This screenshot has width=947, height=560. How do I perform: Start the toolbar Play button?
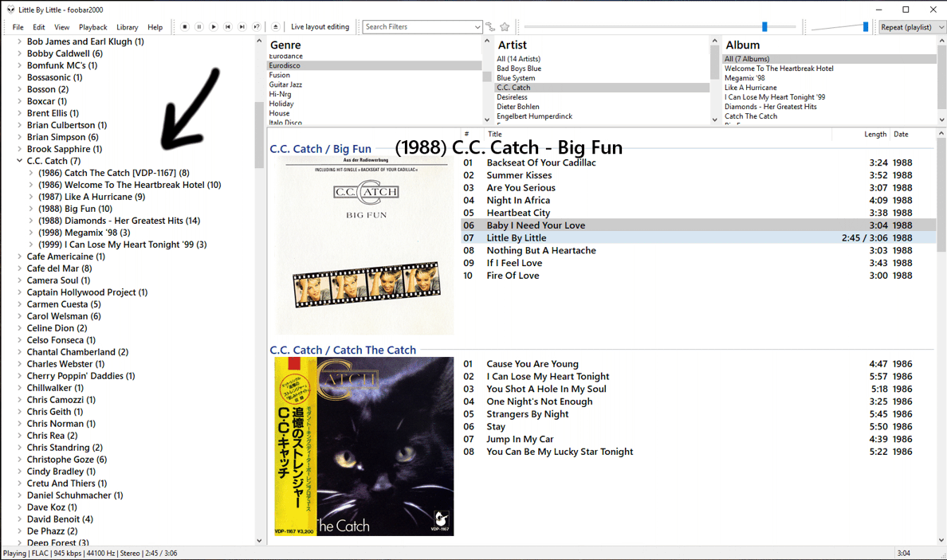point(213,26)
